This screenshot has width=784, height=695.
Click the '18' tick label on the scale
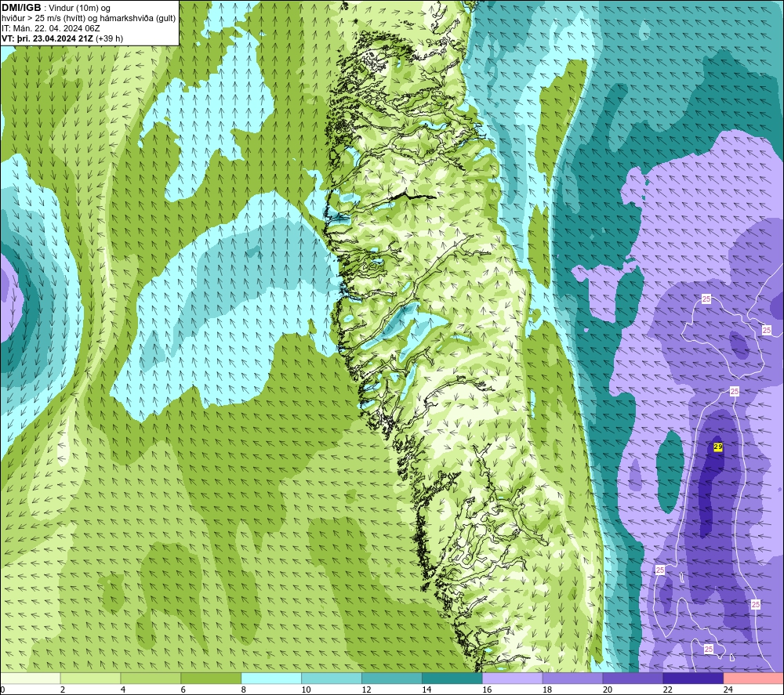point(547,690)
